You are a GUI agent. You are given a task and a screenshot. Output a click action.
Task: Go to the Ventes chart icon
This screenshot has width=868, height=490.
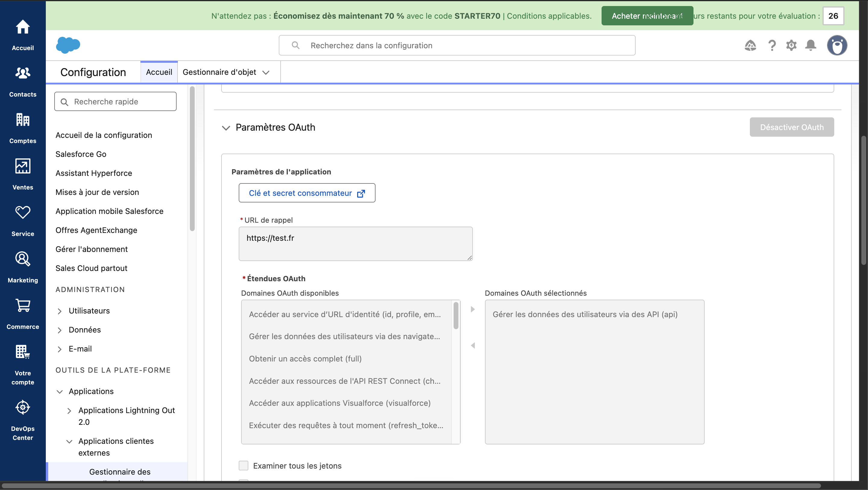pyautogui.click(x=23, y=166)
